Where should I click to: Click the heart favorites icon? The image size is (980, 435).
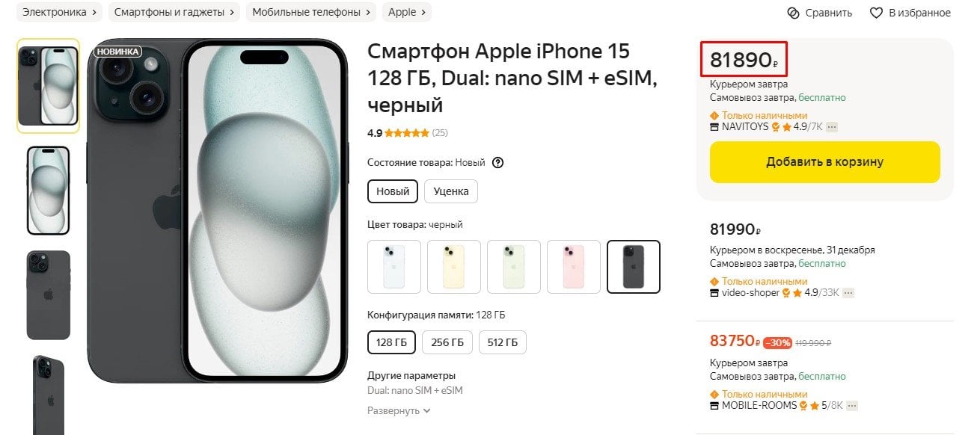tap(876, 13)
